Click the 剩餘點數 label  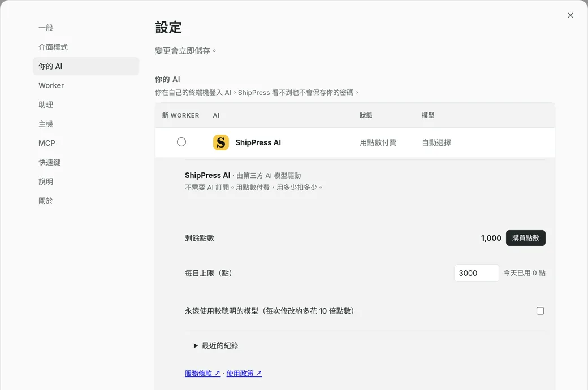coord(200,238)
